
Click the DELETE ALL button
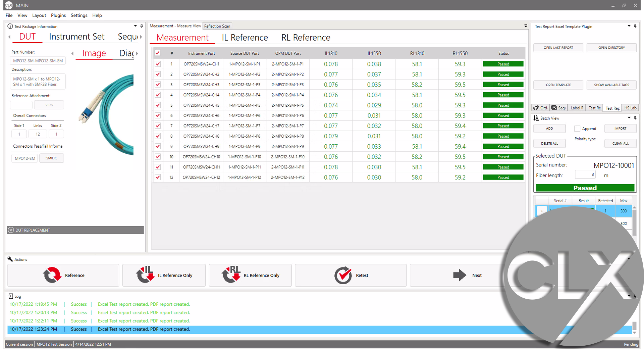click(549, 143)
